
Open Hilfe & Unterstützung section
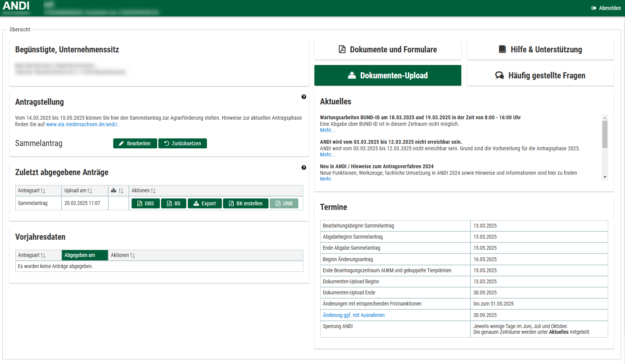[x=540, y=49]
